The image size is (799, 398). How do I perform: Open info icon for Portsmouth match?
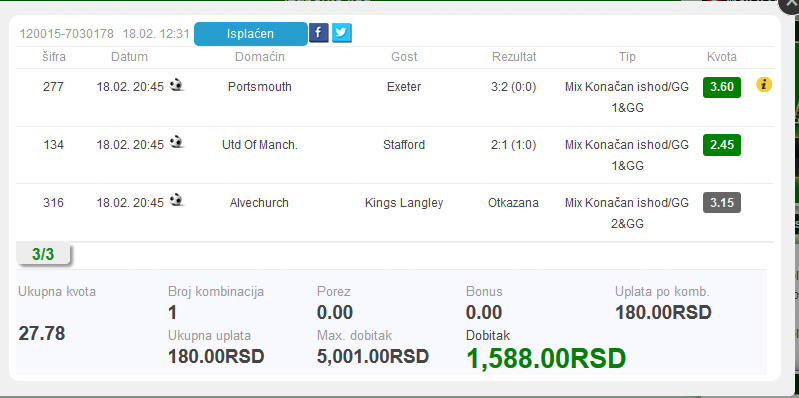tap(764, 85)
